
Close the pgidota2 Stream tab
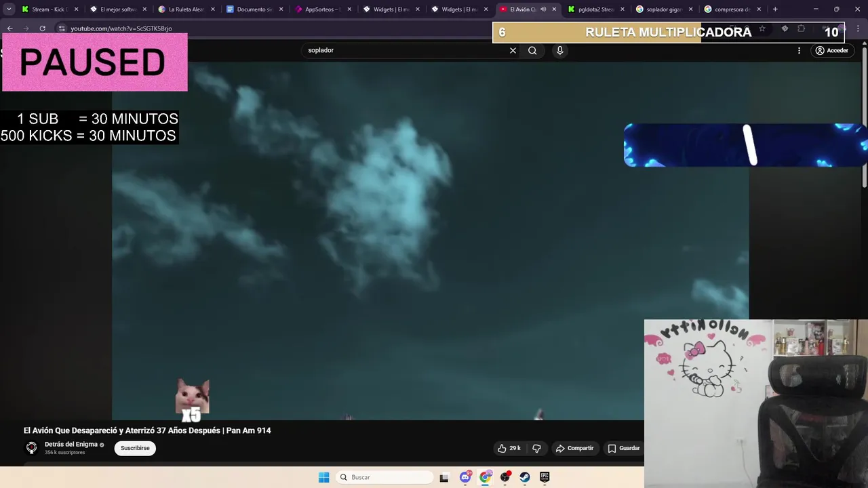coord(623,9)
